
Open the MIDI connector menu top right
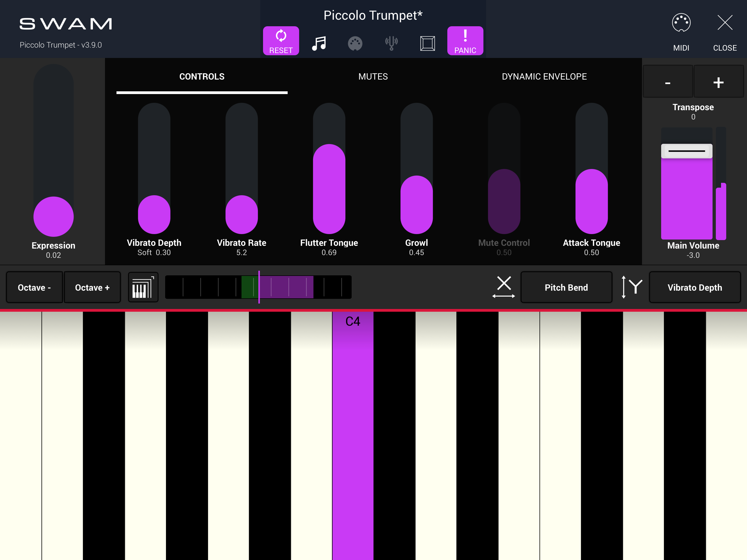(x=681, y=33)
